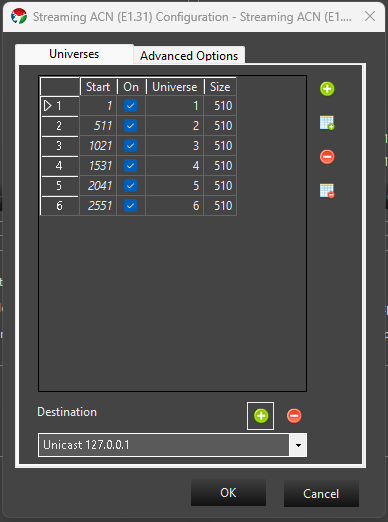Select row header 1 with arrow marker
Screen dimensions: 388x522
click(x=60, y=106)
